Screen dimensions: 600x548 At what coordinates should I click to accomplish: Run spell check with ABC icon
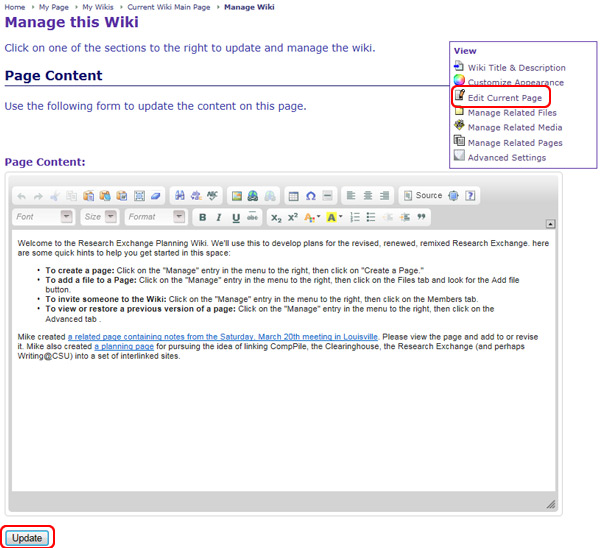213,196
